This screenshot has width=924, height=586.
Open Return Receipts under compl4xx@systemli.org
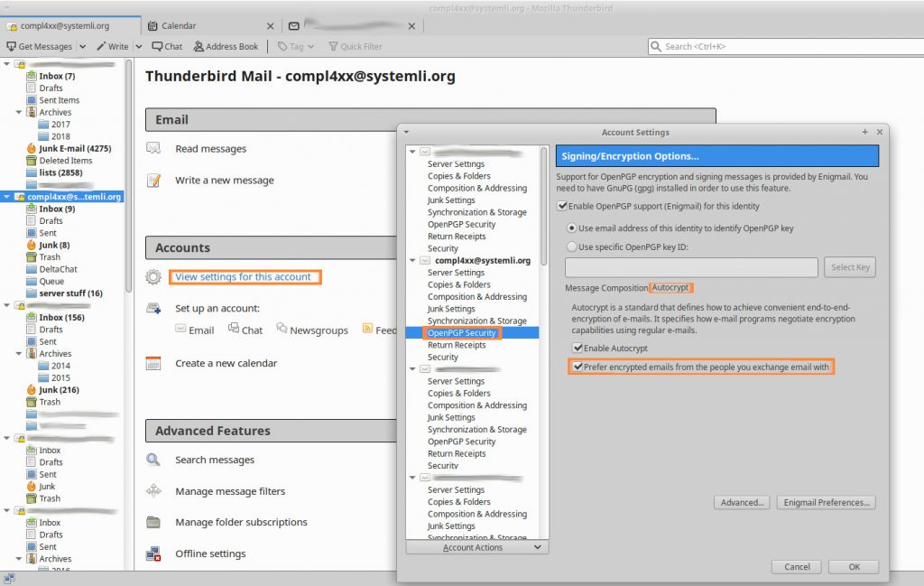(457, 345)
